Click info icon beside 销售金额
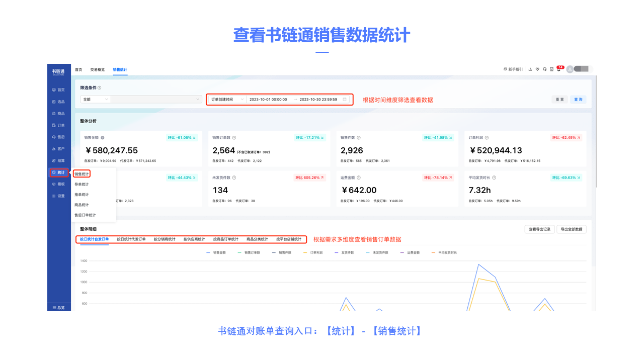644x362 pixels. coord(103,137)
